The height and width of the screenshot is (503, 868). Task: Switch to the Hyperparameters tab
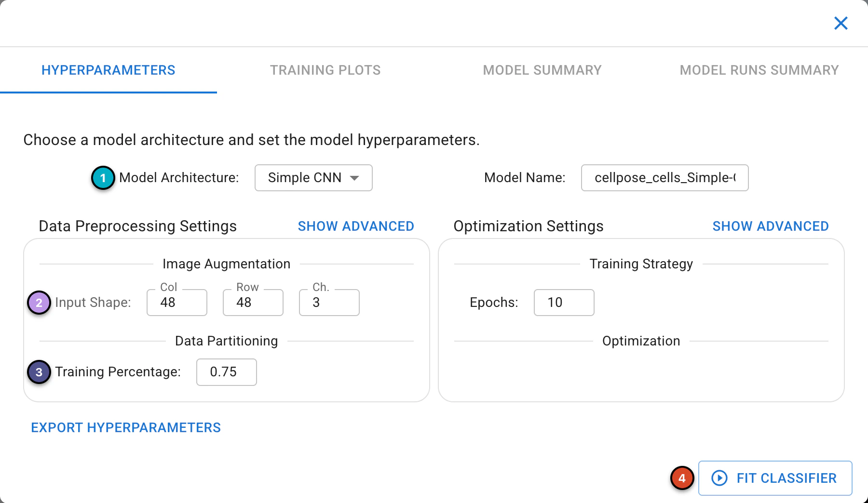(x=108, y=70)
